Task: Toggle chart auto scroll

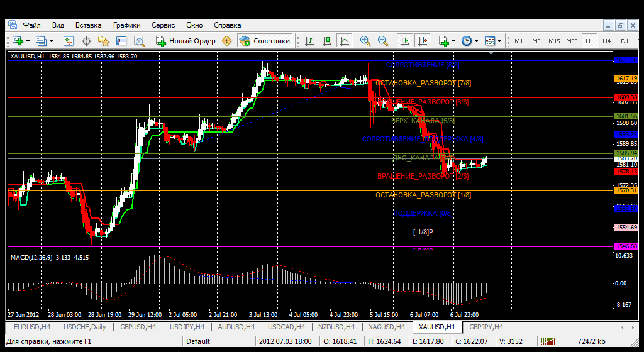Action: click(x=405, y=41)
